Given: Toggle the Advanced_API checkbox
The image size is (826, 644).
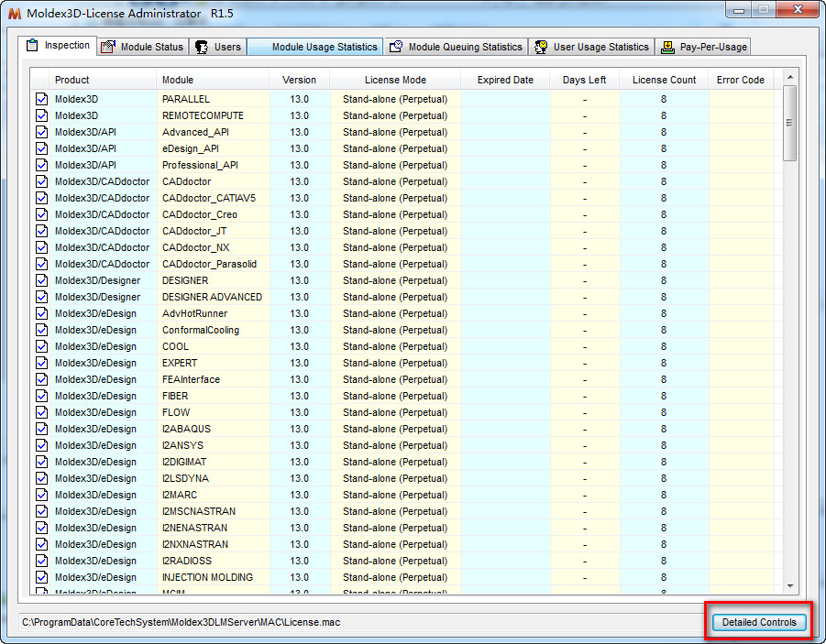Looking at the screenshot, I should pyautogui.click(x=41, y=132).
